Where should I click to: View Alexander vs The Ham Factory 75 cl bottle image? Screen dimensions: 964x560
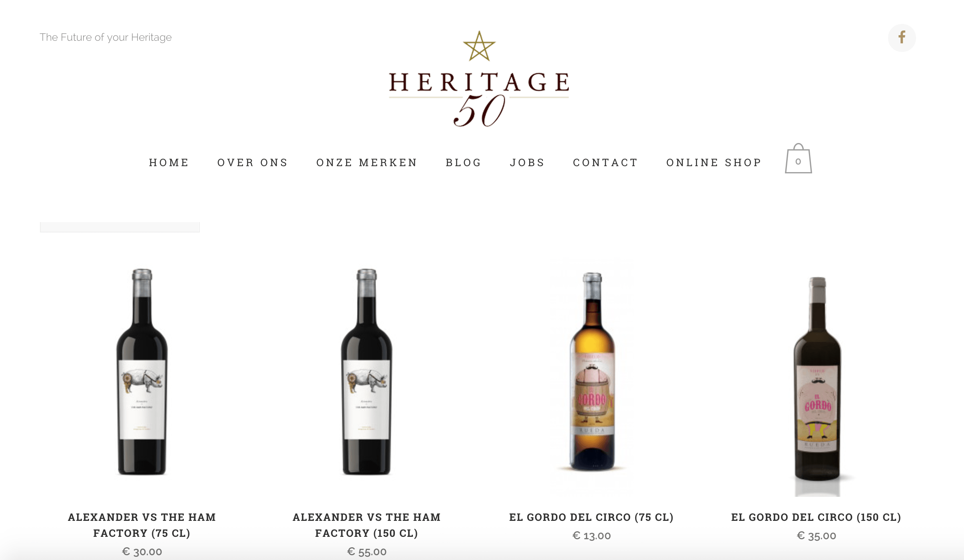[142, 372]
